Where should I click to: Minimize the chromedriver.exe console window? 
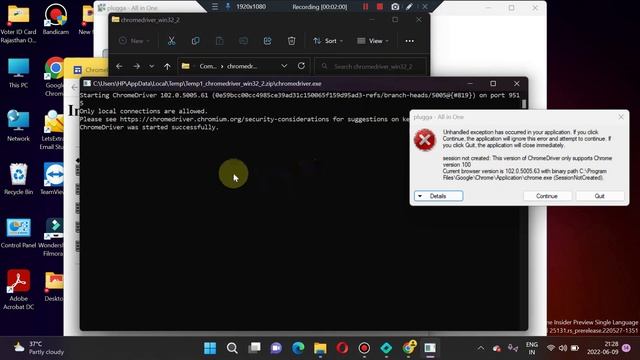click(x=470, y=83)
